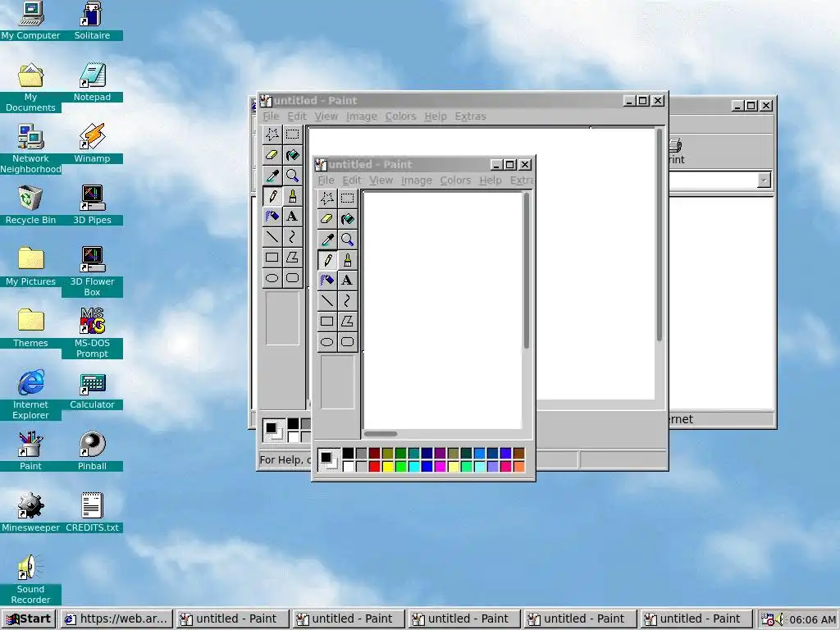
Task: Click the Minesweeper desktop icon
Action: point(30,512)
